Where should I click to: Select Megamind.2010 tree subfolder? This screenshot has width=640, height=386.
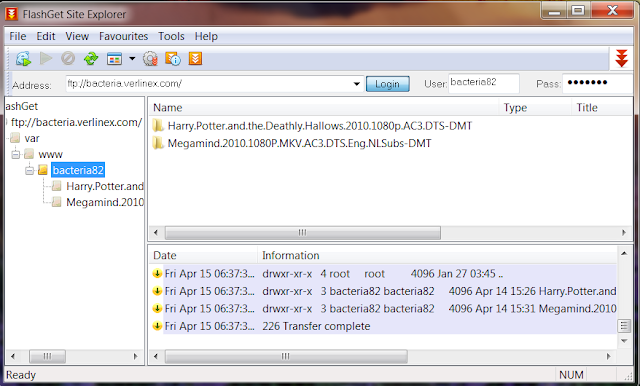(x=104, y=202)
